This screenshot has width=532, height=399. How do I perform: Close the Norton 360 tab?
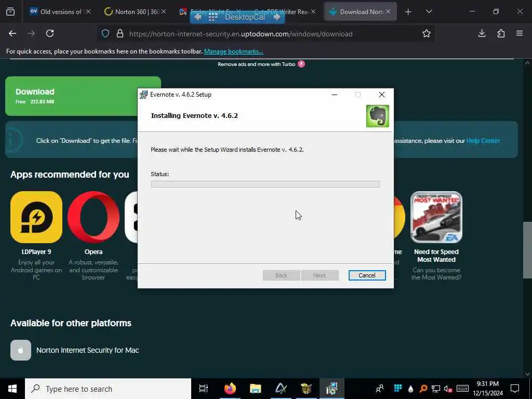coord(164,11)
